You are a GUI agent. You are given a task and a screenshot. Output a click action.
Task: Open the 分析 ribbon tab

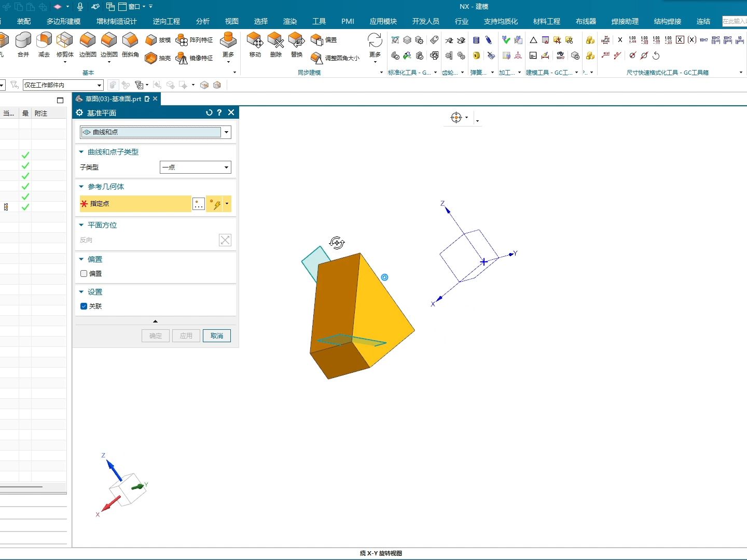(203, 21)
